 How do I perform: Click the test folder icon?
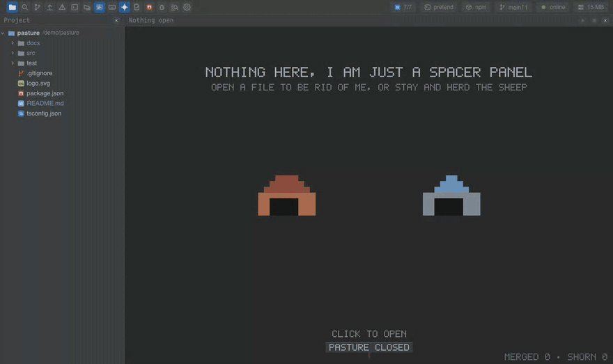(21, 63)
